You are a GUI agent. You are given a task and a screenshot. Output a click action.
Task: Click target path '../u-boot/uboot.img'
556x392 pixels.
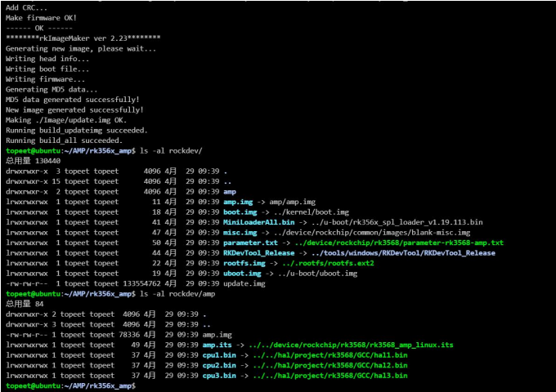pos(318,274)
